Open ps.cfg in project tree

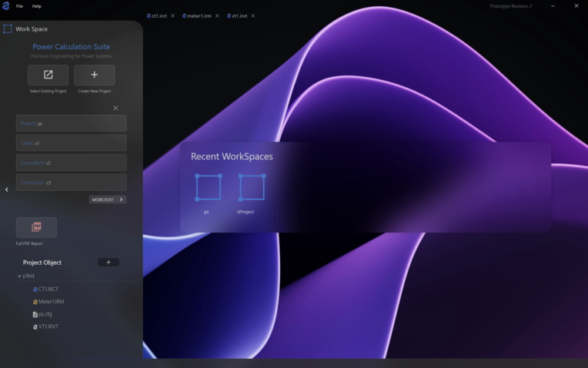(x=42, y=314)
